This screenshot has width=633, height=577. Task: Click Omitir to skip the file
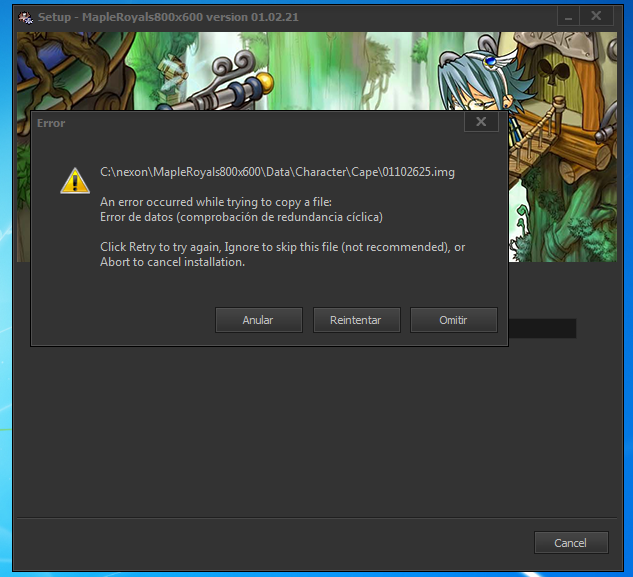click(x=454, y=320)
